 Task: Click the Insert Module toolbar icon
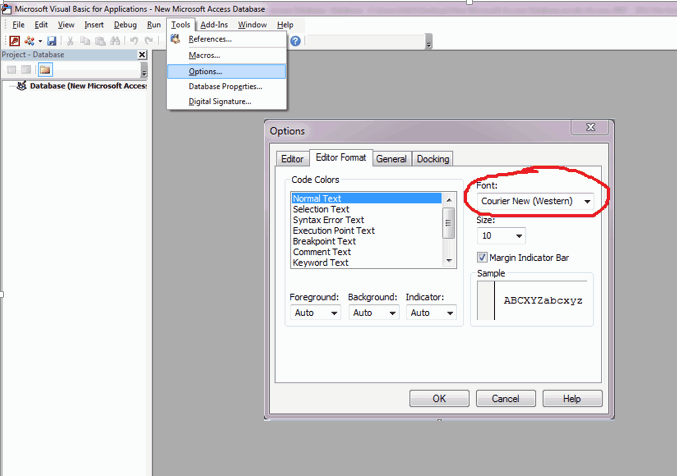[29, 41]
